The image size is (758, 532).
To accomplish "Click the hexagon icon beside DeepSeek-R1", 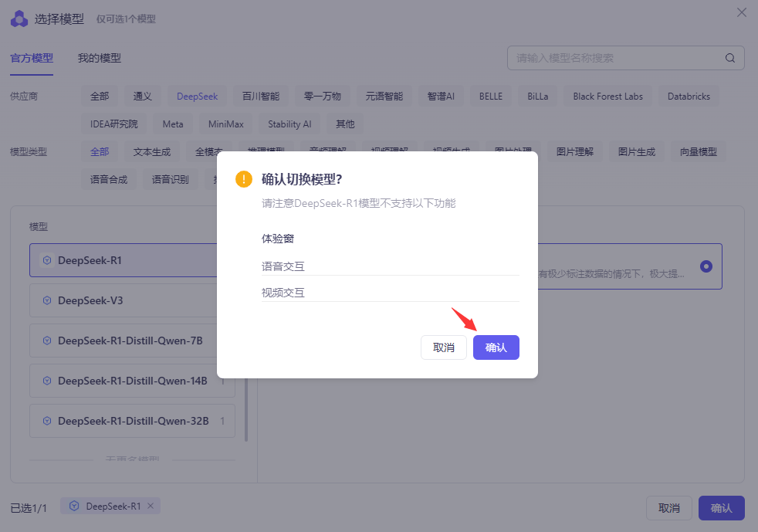I will point(47,260).
